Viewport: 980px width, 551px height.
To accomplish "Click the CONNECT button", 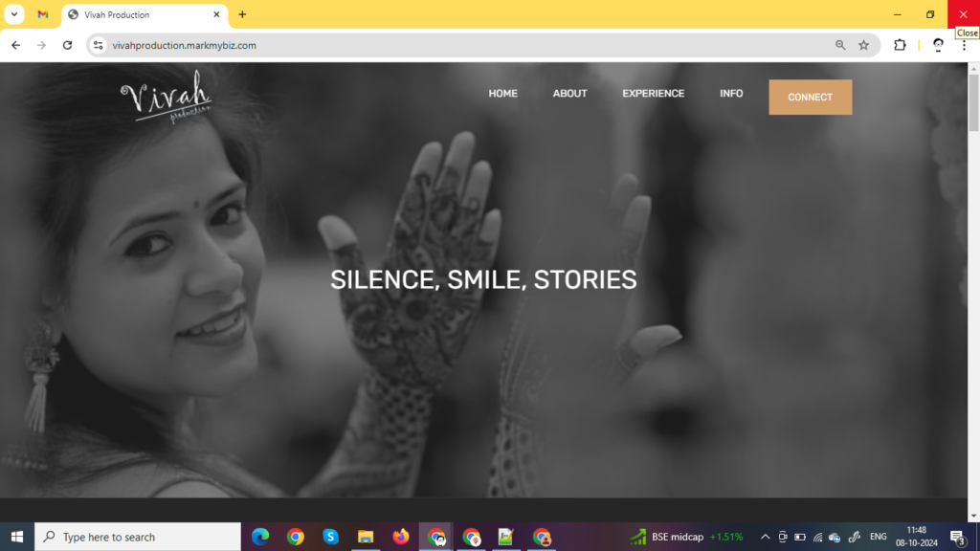I will point(809,97).
